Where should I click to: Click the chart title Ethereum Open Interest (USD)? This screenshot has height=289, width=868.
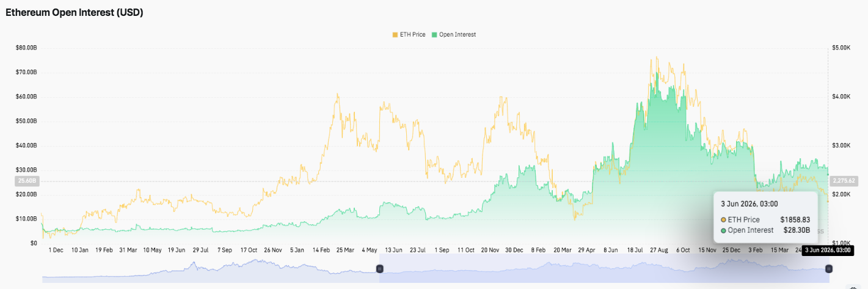click(74, 12)
